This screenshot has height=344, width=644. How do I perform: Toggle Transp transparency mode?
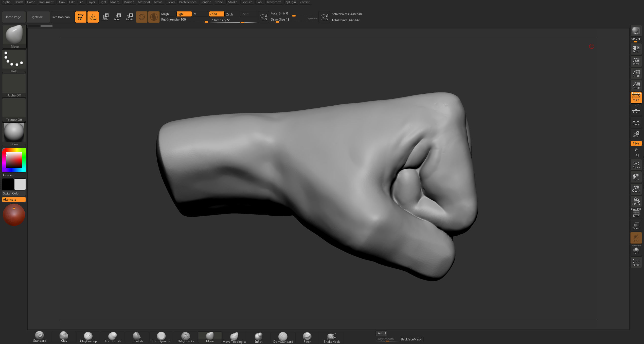point(636,226)
